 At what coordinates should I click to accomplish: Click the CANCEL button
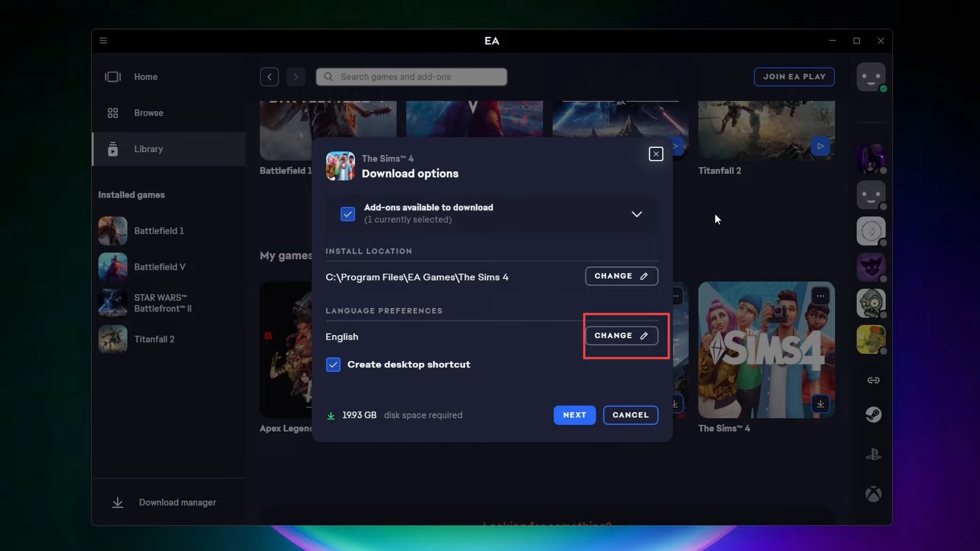[630, 415]
